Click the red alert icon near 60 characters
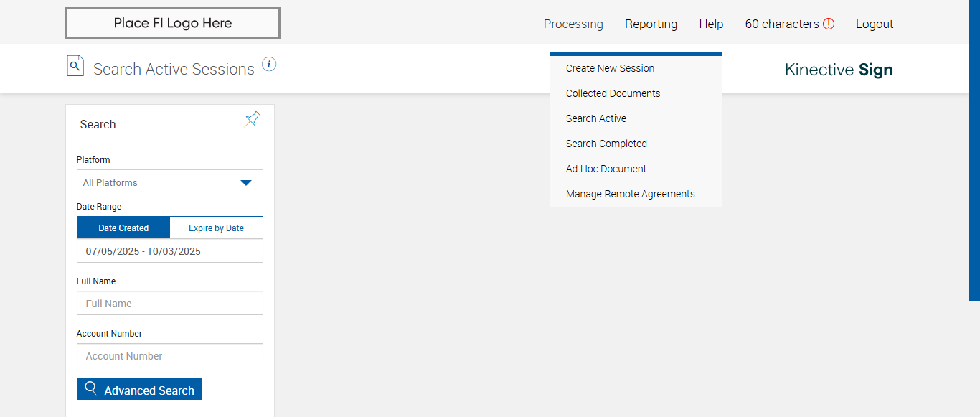Image resolution: width=980 pixels, height=417 pixels. click(829, 24)
